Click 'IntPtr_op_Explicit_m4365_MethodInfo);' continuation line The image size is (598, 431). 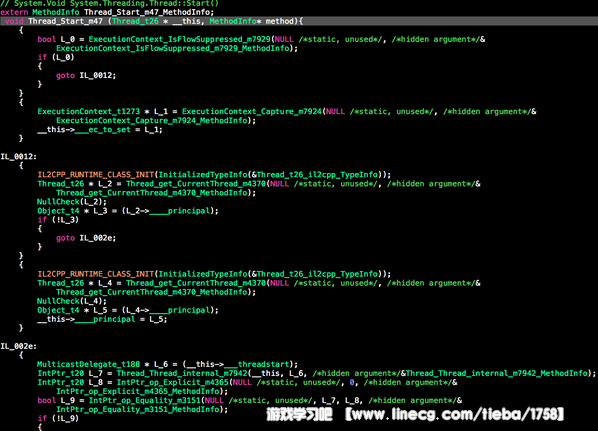pos(142,391)
